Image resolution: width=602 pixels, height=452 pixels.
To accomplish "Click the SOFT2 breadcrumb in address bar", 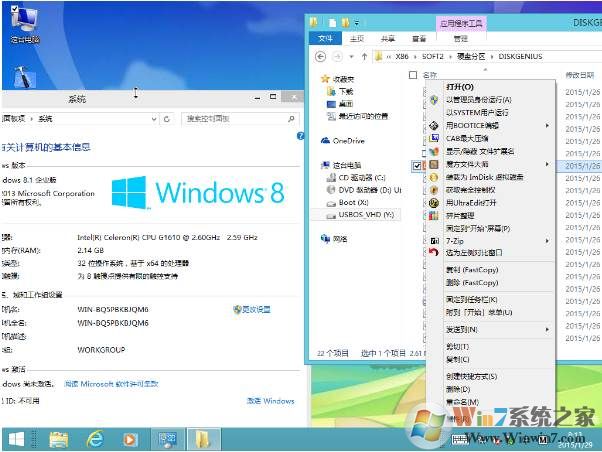I will pos(432,57).
